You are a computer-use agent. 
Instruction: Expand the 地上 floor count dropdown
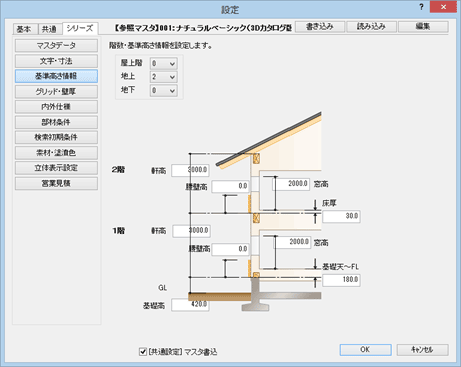tap(163, 77)
